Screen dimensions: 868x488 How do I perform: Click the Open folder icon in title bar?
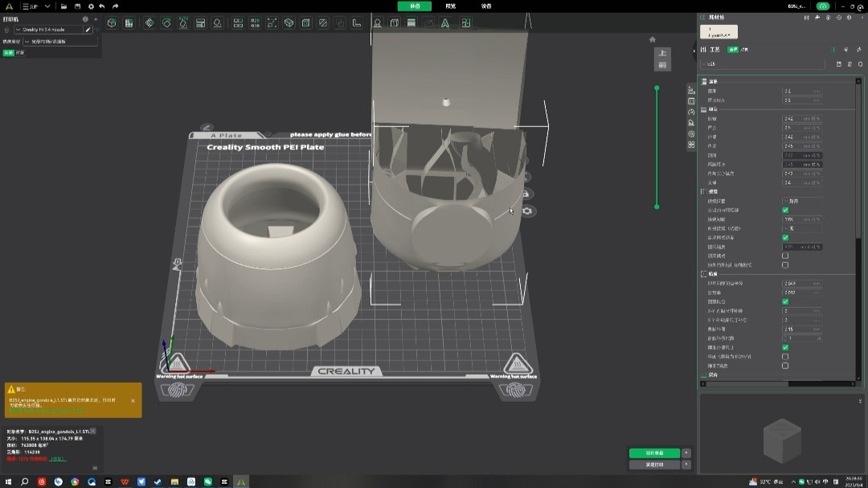coord(63,6)
